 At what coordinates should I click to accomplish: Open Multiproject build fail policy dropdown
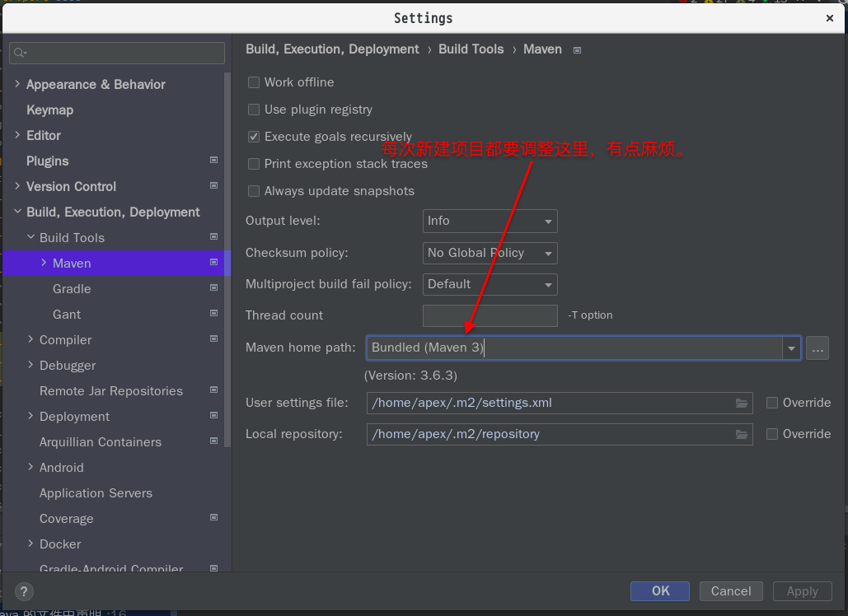(490, 284)
